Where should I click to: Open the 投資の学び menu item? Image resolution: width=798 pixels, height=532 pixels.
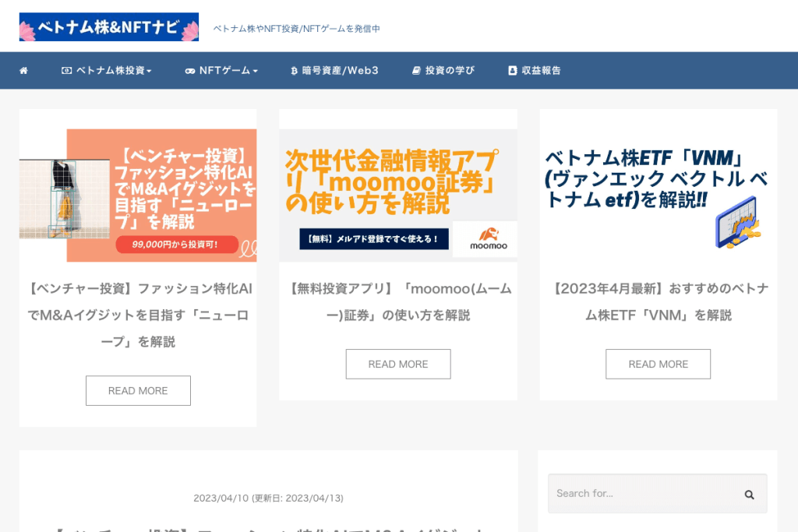click(x=443, y=71)
